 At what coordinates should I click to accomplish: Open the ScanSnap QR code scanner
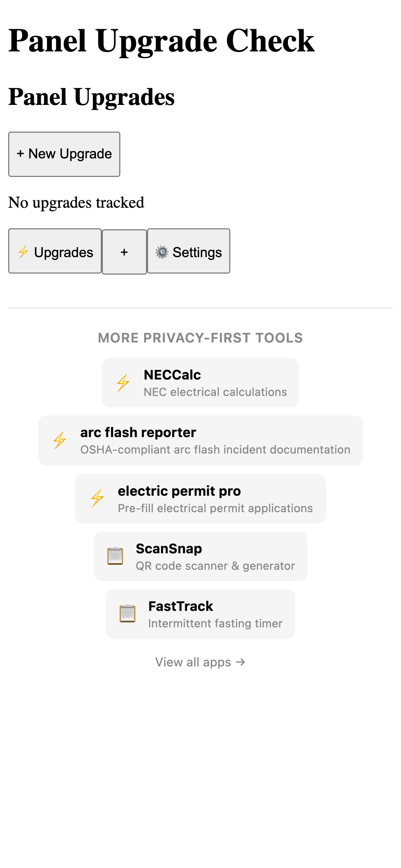coord(200,556)
